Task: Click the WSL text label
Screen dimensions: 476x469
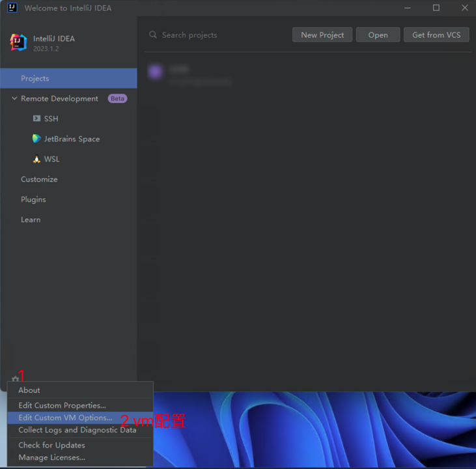Action: (x=52, y=159)
